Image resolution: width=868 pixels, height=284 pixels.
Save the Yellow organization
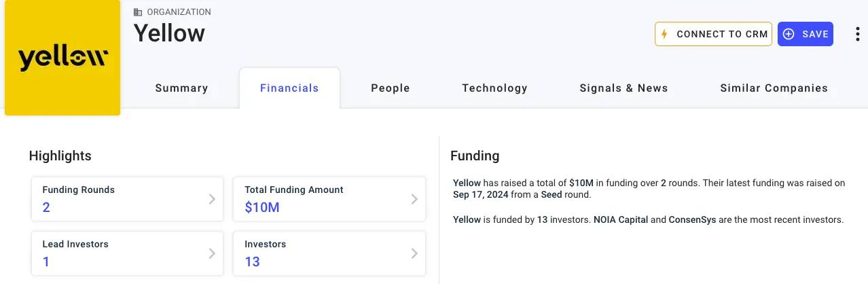click(806, 34)
